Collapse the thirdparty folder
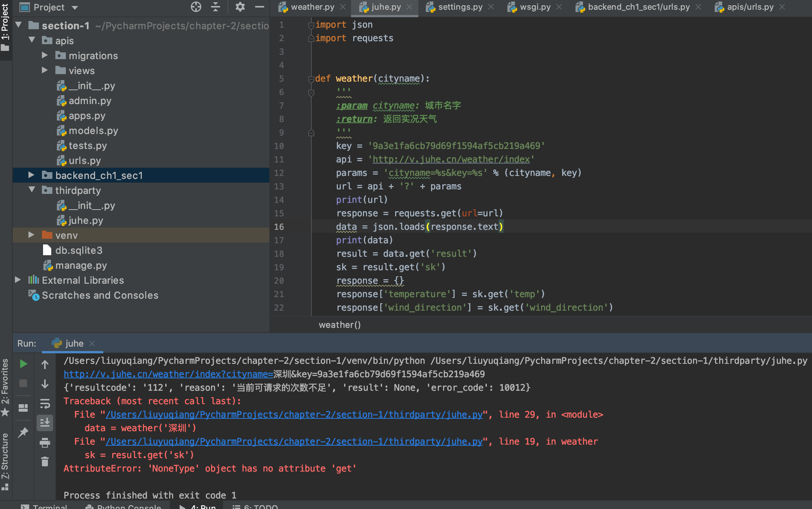Viewport: 812px width, 509px height. pyautogui.click(x=32, y=190)
